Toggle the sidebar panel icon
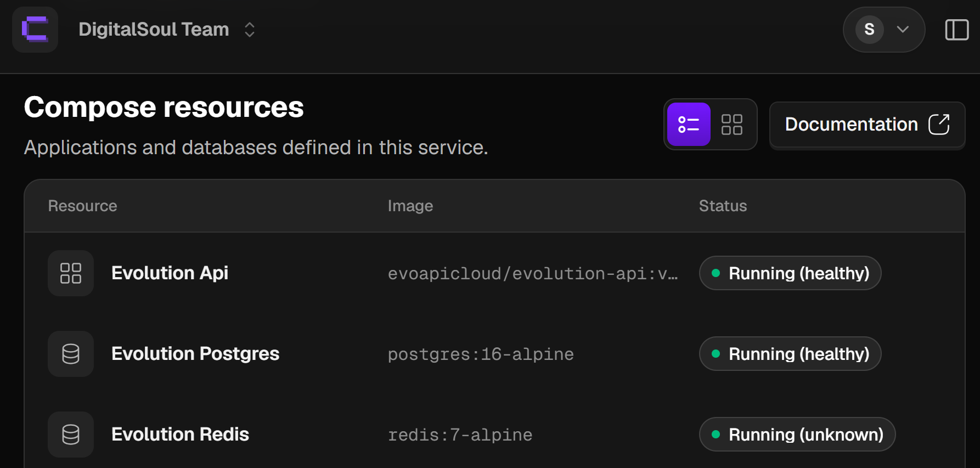The height and width of the screenshot is (468, 980). pyautogui.click(x=957, y=30)
